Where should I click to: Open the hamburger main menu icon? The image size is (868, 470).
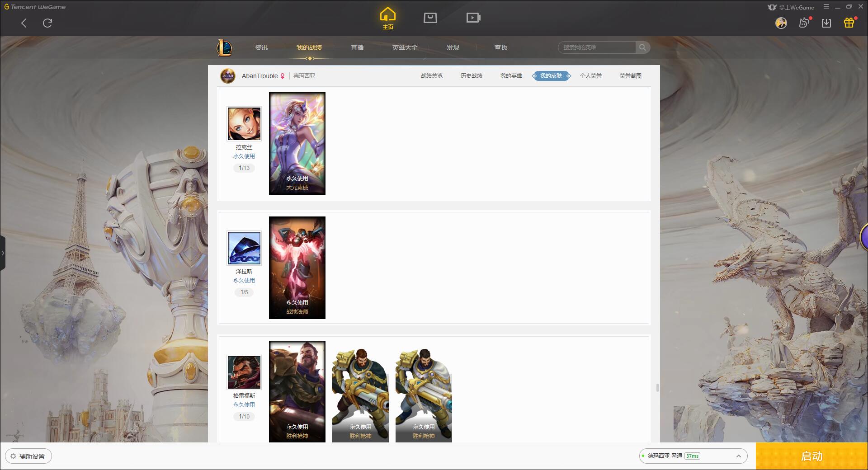826,7
